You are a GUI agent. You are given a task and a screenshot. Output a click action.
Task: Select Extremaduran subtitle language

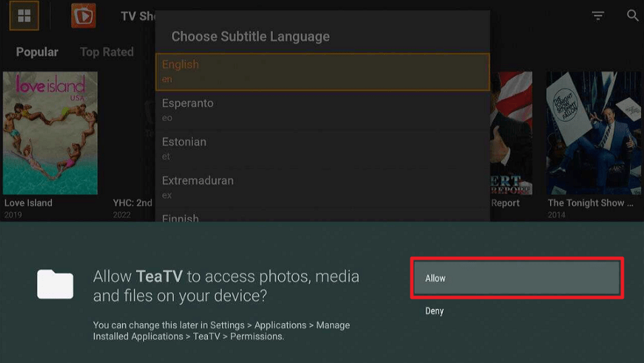tap(323, 187)
